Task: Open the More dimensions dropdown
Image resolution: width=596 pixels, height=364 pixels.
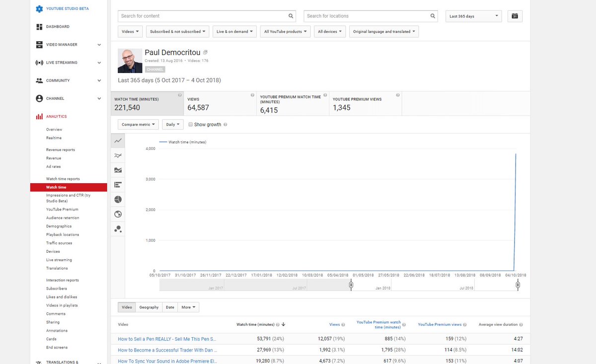Action: [x=188, y=307]
